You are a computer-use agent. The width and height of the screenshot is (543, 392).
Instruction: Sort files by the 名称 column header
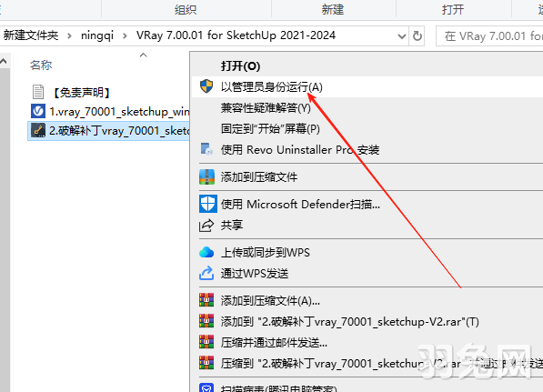pyautogui.click(x=41, y=65)
